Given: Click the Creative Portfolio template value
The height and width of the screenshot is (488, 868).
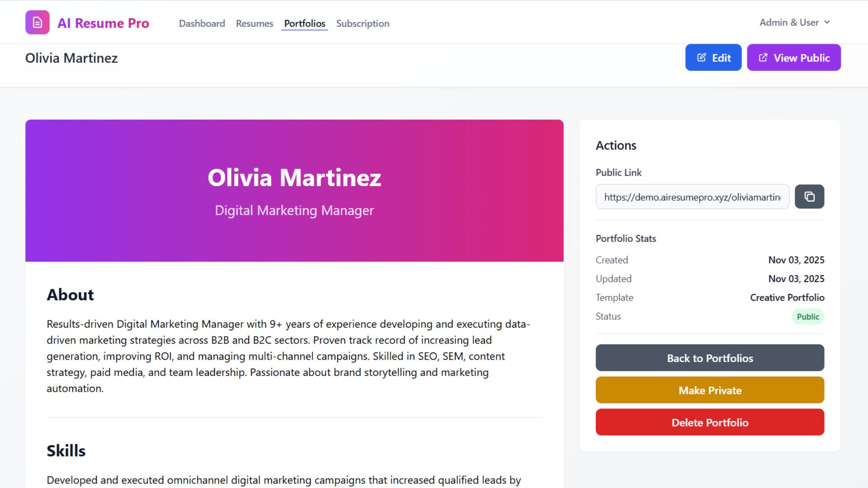Looking at the screenshot, I should [x=787, y=297].
